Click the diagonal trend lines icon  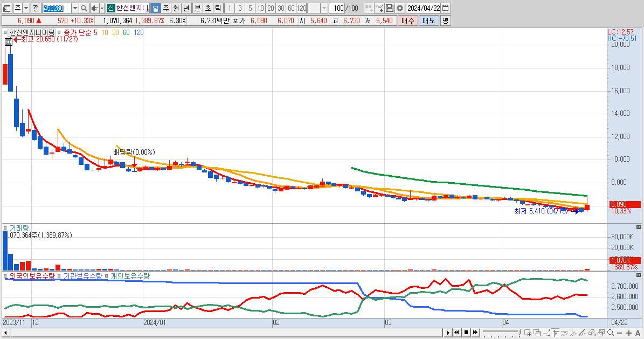click(583, 333)
